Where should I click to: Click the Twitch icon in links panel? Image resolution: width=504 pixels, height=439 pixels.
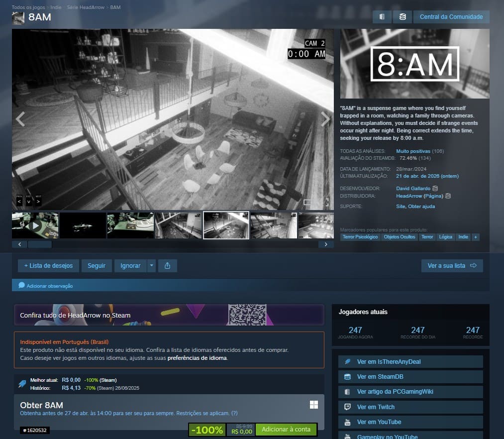(x=347, y=407)
